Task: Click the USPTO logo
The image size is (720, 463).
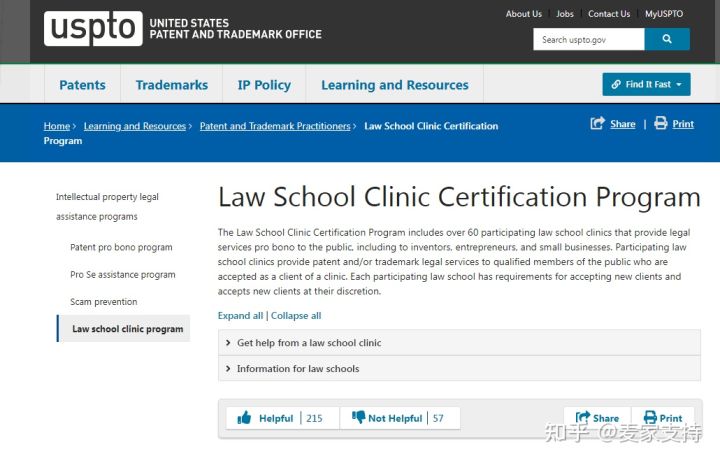Action: click(x=93, y=28)
